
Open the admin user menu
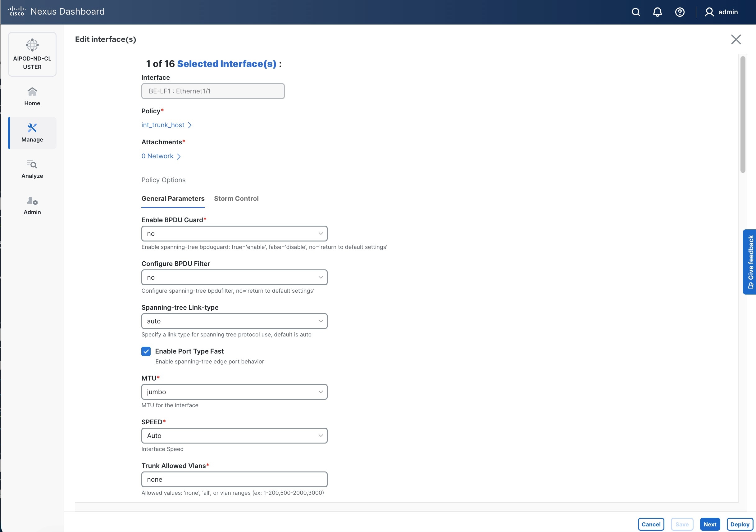tap(722, 12)
